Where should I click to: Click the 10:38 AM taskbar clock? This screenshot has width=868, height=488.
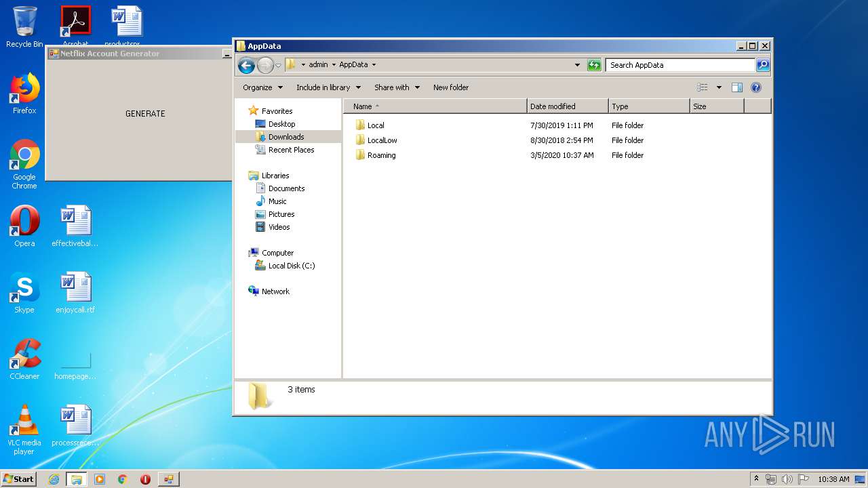pos(833,479)
